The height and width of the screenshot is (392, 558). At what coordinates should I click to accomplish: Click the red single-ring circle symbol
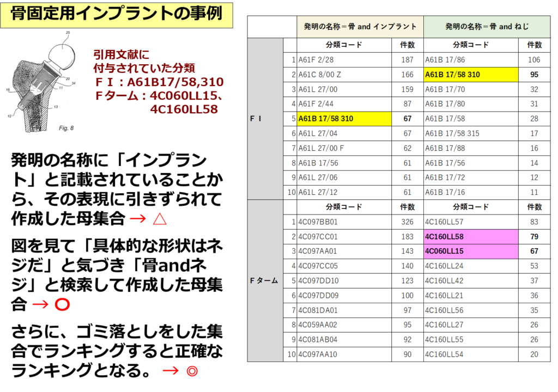62,304
